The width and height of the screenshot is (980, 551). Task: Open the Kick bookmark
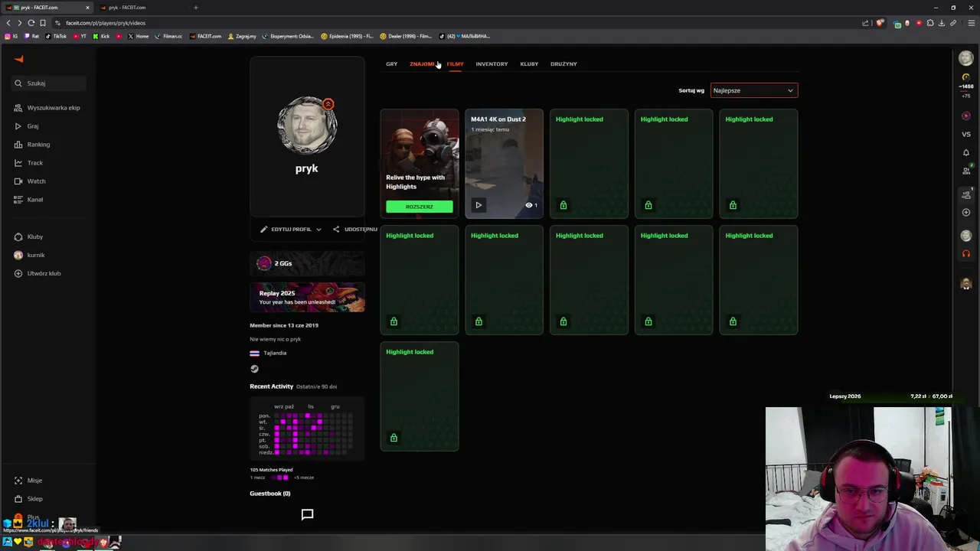pos(101,36)
